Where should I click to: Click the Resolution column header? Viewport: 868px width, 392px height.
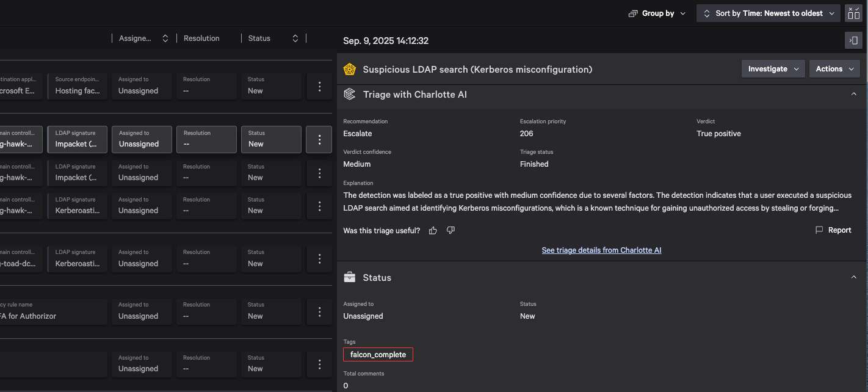[201, 38]
